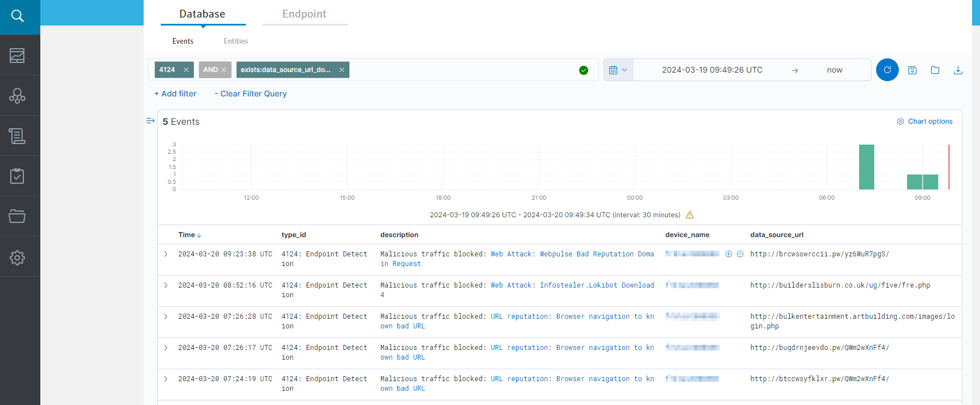Remove the exists:data_source_url filter chip

[x=342, y=70]
